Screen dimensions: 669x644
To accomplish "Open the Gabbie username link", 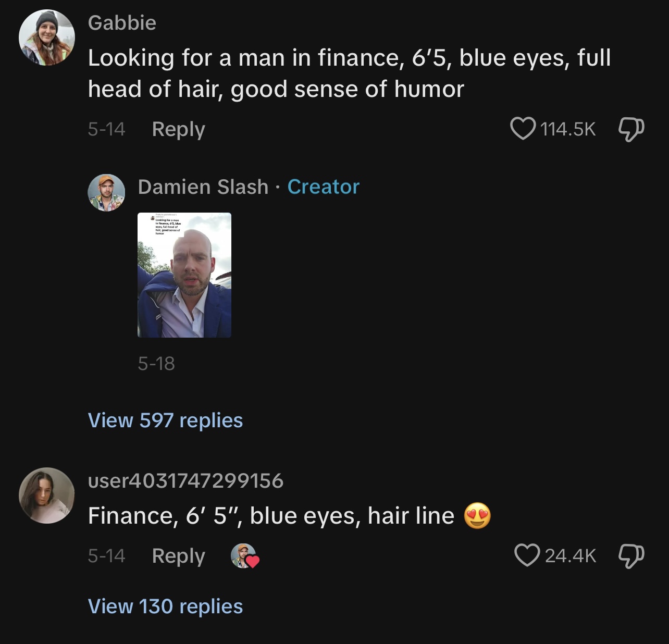I will coord(122,23).
